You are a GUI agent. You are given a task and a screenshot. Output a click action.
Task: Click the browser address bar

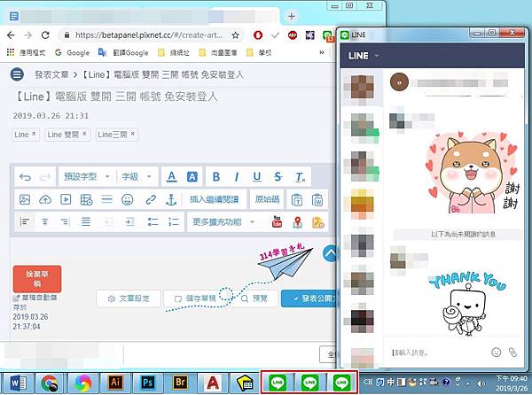149,35
